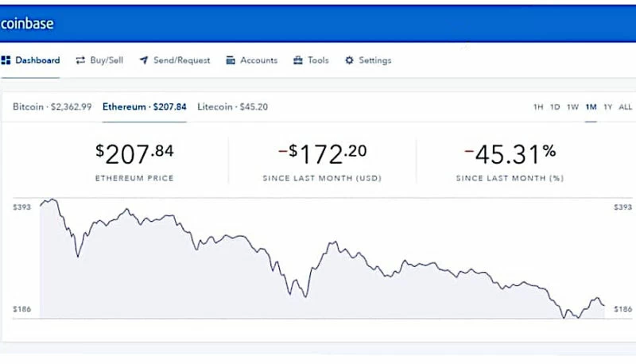Image resolution: width=636 pixels, height=364 pixels.
Task: Click the Accounts wallet icon
Action: [x=231, y=60]
